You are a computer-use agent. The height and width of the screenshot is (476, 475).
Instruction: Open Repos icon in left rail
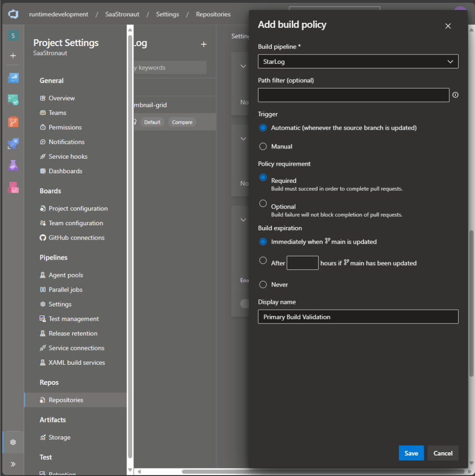13,122
